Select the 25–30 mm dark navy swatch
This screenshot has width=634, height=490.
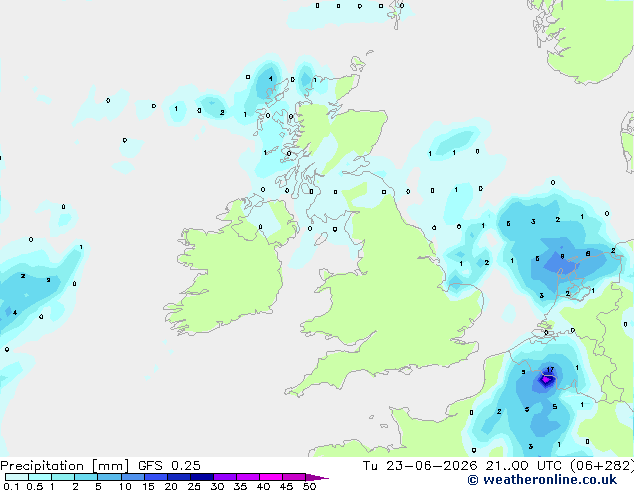[202, 477]
